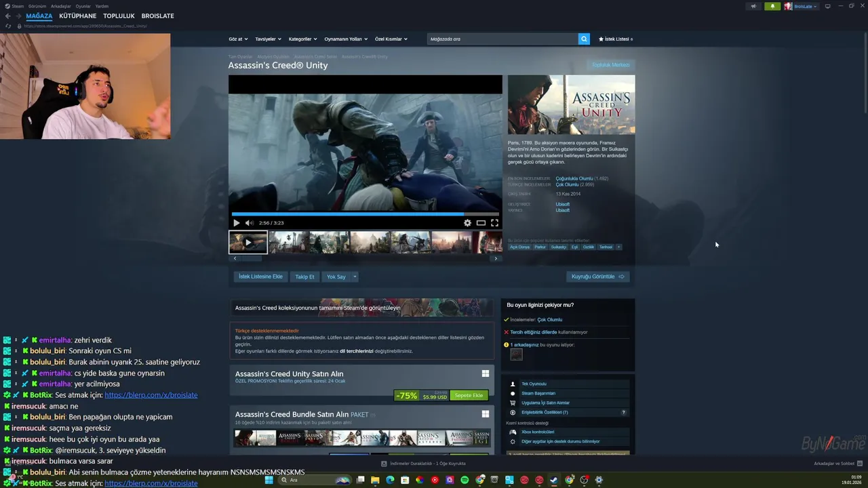Expand the Tavsiyeler dropdown
The image size is (868, 488).
click(268, 39)
